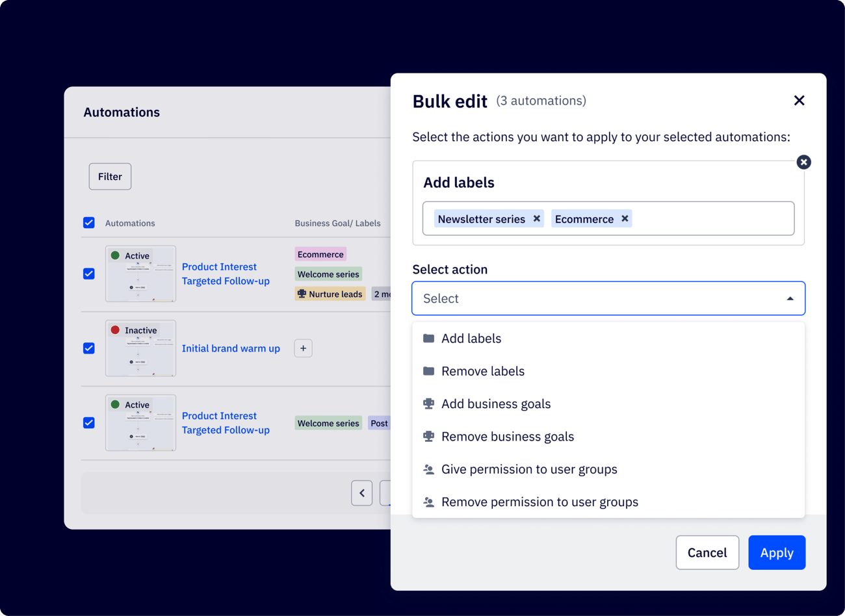Click the folder icon beside Remove labels option
This screenshot has width=845, height=616.
coord(428,371)
